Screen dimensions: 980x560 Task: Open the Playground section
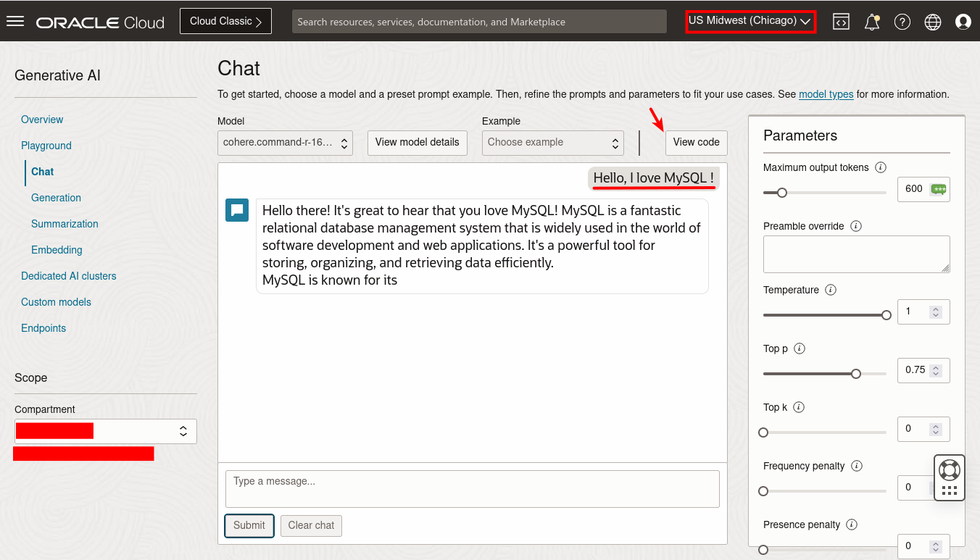46,146
